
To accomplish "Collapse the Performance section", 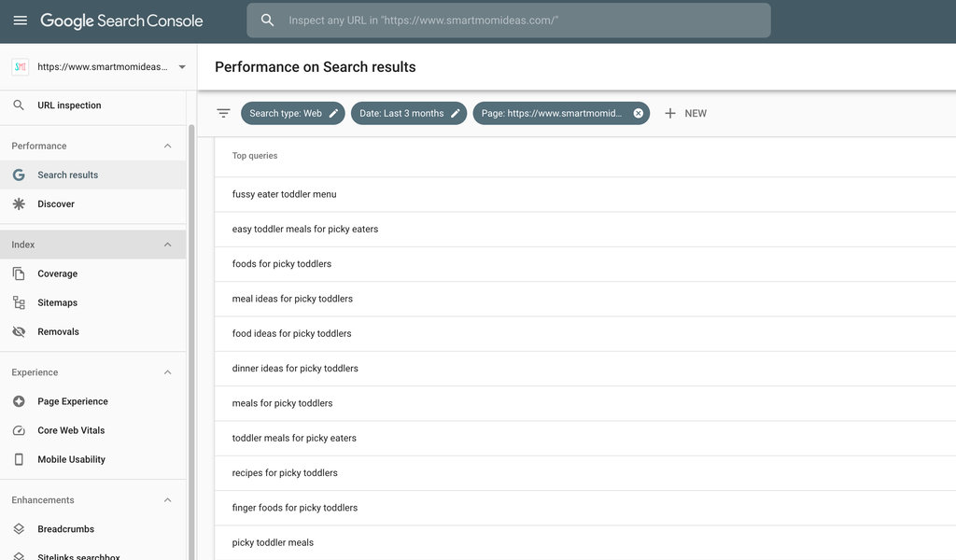I will click(167, 146).
